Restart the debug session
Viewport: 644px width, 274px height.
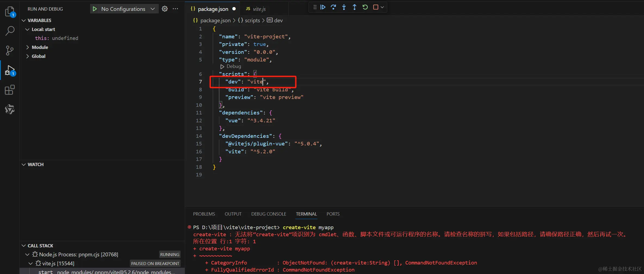(365, 7)
